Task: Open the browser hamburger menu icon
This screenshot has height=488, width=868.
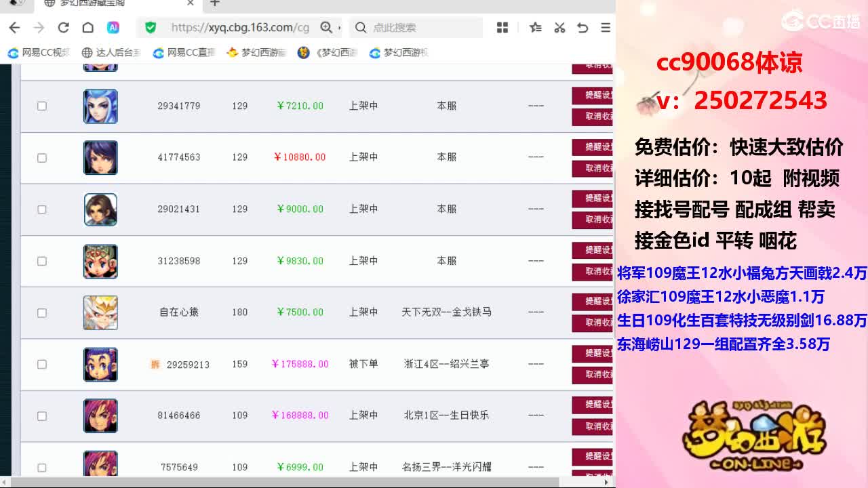Action: point(606,28)
